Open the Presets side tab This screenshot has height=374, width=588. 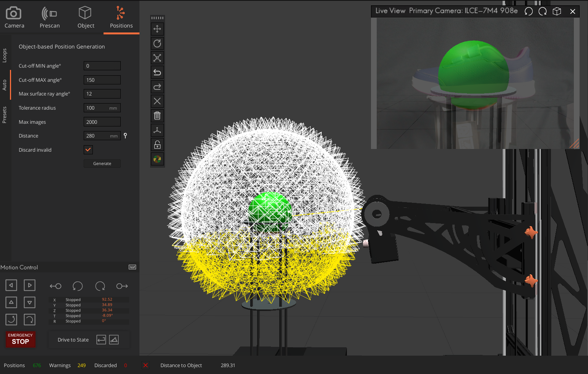[5, 115]
